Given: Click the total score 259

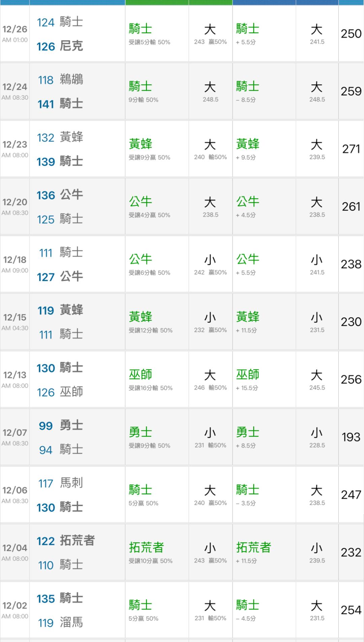Looking at the screenshot, I should 351,91.
